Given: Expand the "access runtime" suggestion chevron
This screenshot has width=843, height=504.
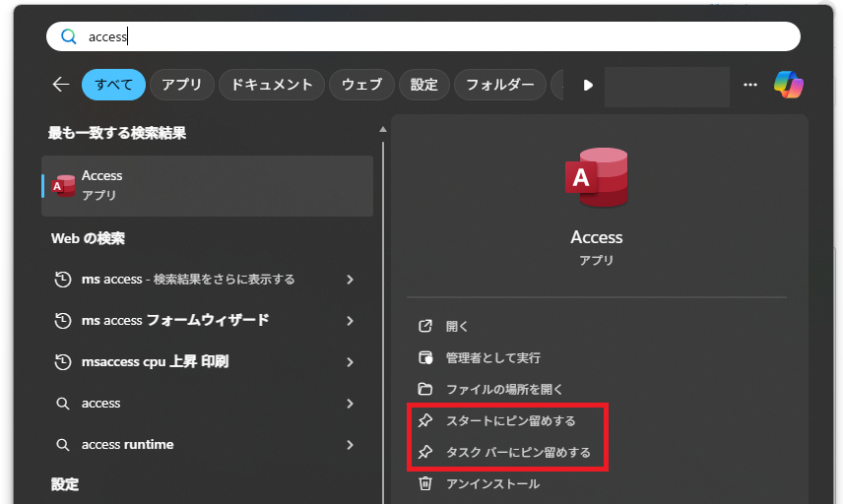Looking at the screenshot, I should 350,445.
